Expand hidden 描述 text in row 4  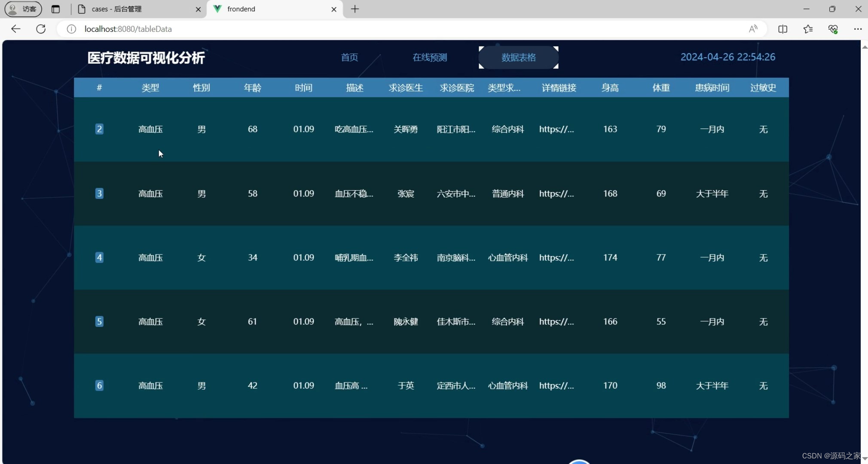354,257
